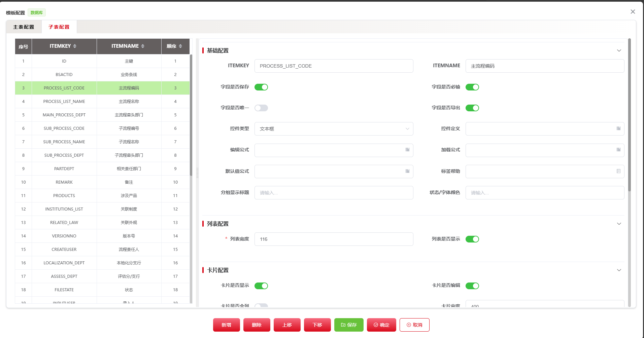Close the 模板配置 dialog
This screenshot has height=338, width=644.
633,12
